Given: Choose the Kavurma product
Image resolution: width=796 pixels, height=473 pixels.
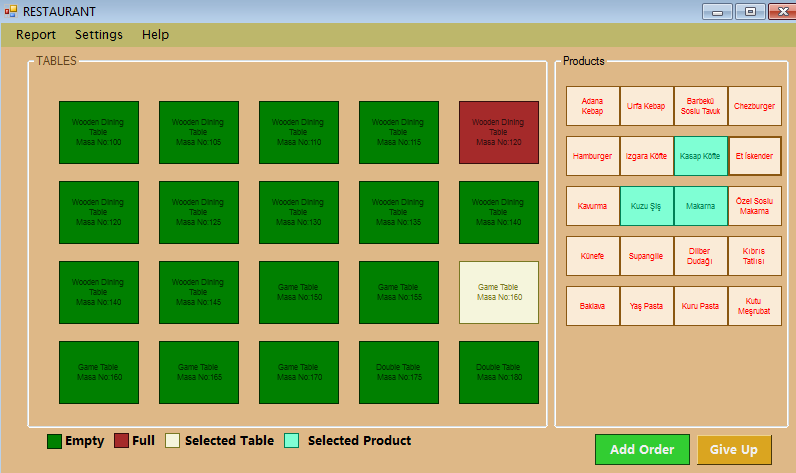Looking at the screenshot, I should [x=592, y=206].
